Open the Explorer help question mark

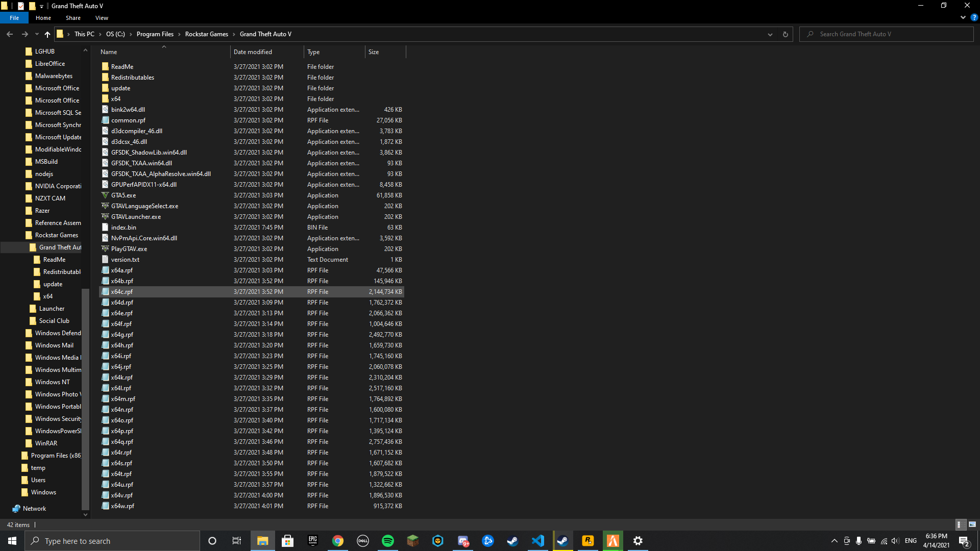974,17
